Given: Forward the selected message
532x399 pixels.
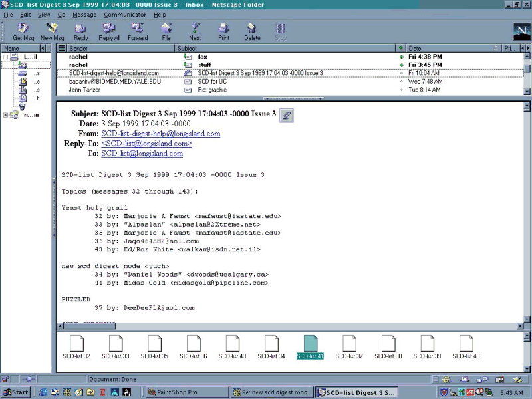Looking at the screenshot, I should pyautogui.click(x=138, y=31).
